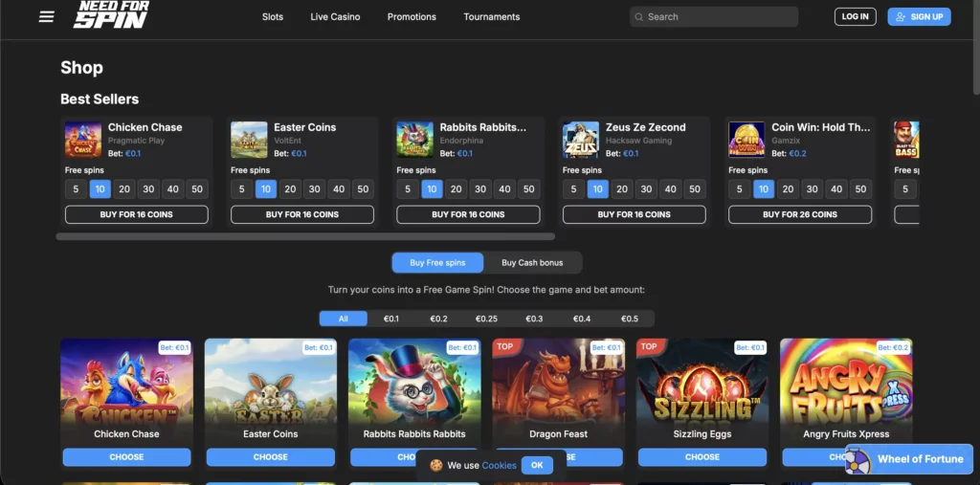Go to Tournaments
Screen dimensions: 980x485
(x=492, y=17)
